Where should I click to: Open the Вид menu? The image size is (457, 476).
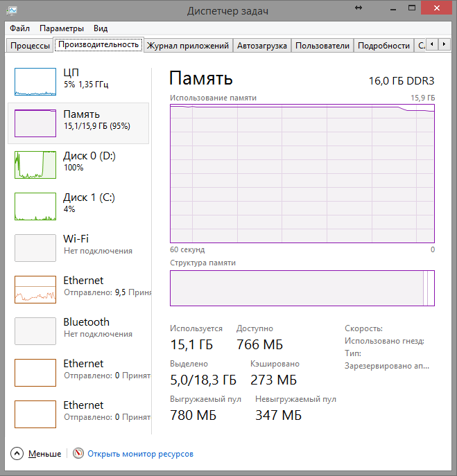[101, 28]
